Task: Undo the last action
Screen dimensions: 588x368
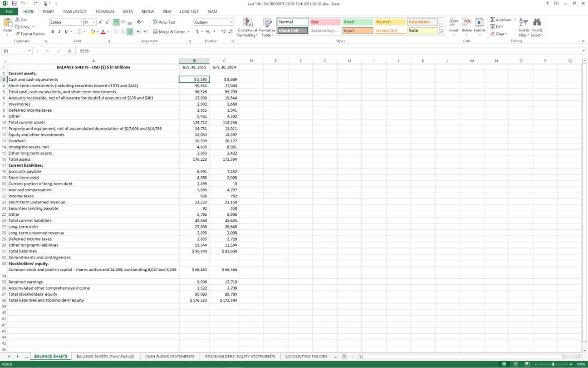Action: tap(23, 4)
